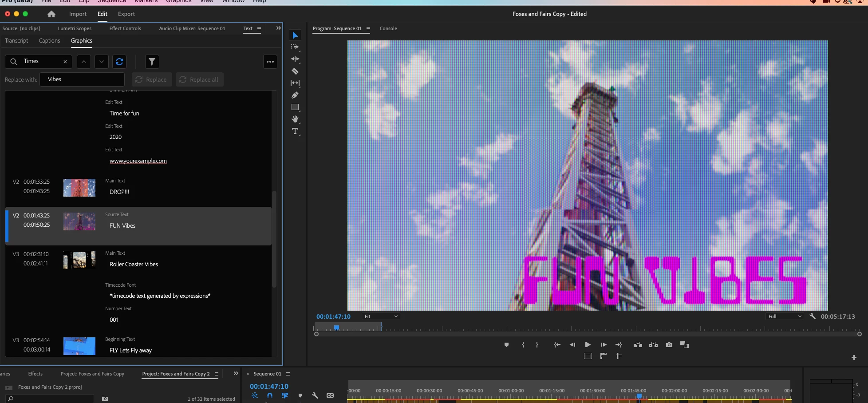Screen dimensions: 868x403
Task: Export a frame with the camera icon
Action: (x=669, y=345)
